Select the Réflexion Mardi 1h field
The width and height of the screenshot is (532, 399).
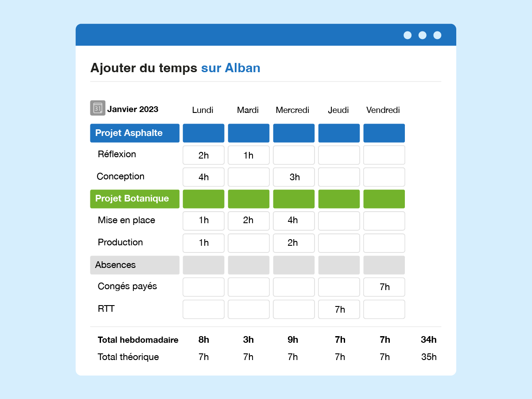249,155
